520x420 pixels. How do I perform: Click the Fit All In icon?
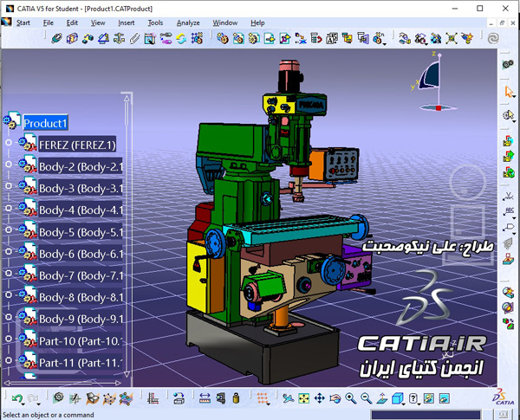click(304, 398)
